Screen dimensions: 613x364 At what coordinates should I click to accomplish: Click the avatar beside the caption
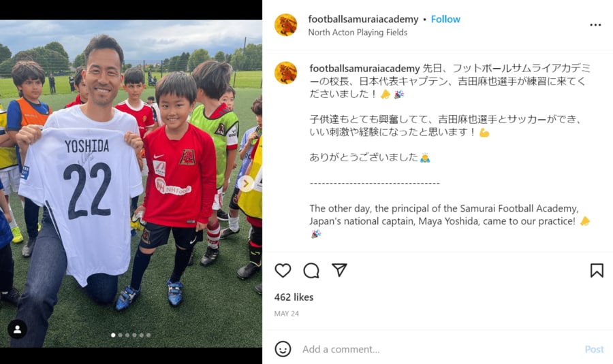coord(286,73)
